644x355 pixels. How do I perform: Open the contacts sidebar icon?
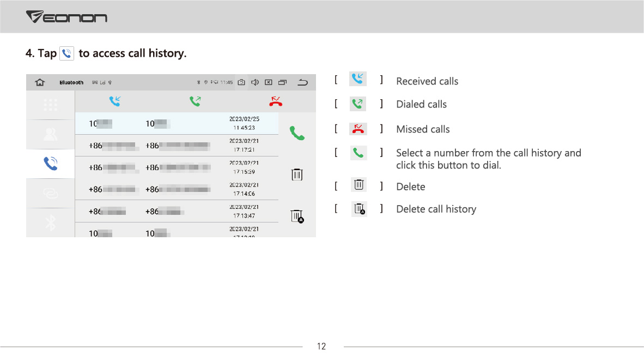[x=51, y=134]
